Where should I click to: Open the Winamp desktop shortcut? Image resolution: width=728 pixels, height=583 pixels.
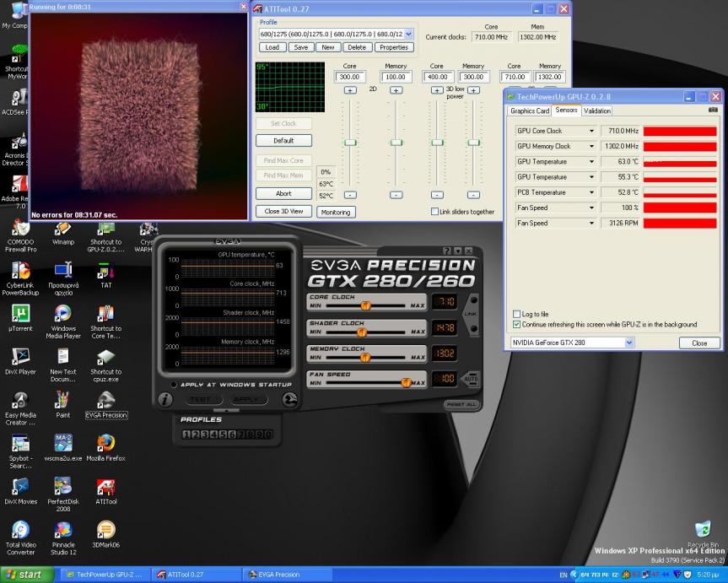[63, 232]
